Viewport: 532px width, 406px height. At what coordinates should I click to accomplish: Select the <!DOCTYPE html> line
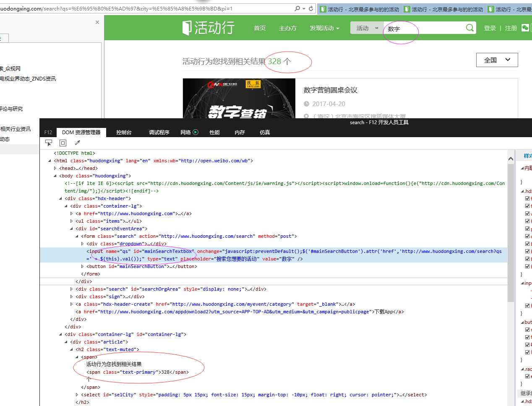[74, 153]
